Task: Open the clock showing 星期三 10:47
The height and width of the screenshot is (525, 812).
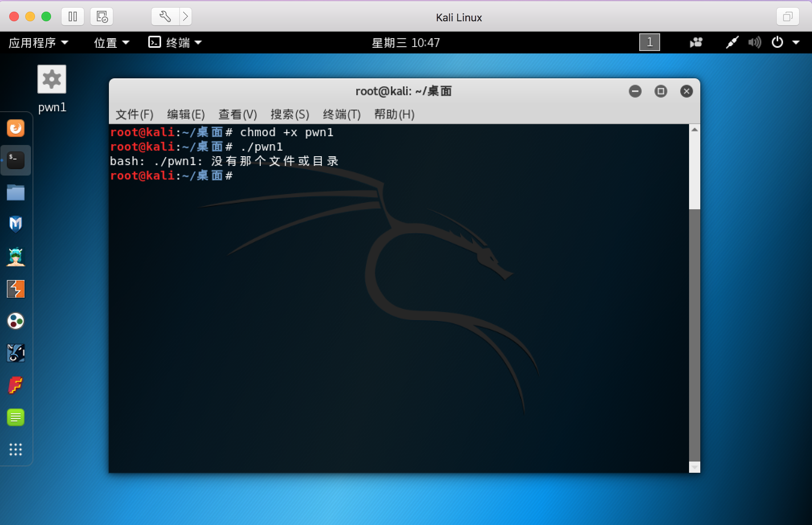Action: (406, 43)
